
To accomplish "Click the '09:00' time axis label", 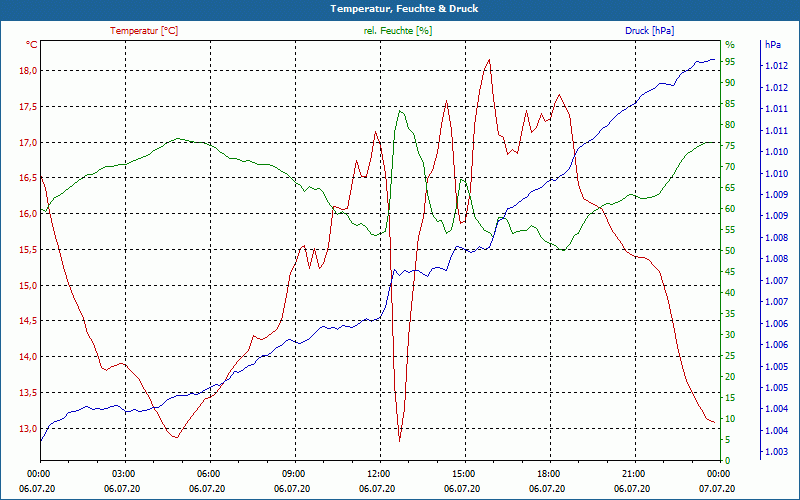I will click(x=293, y=473).
